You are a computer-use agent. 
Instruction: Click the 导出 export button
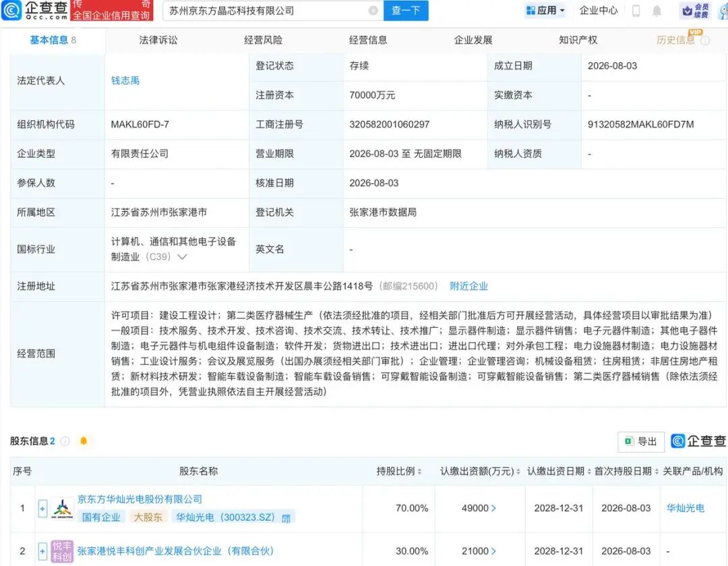tap(641, 441)
